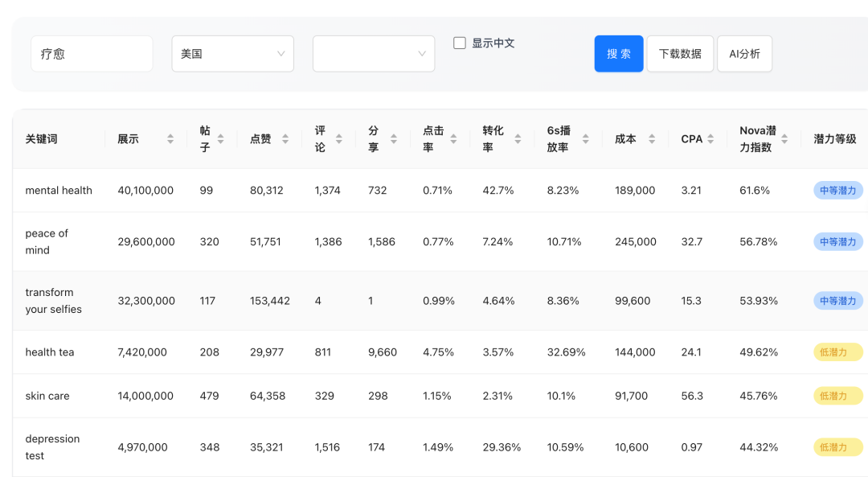Select the transform your selfies keyword
This screenshot has height=477, width=868.
pos(53,301)
